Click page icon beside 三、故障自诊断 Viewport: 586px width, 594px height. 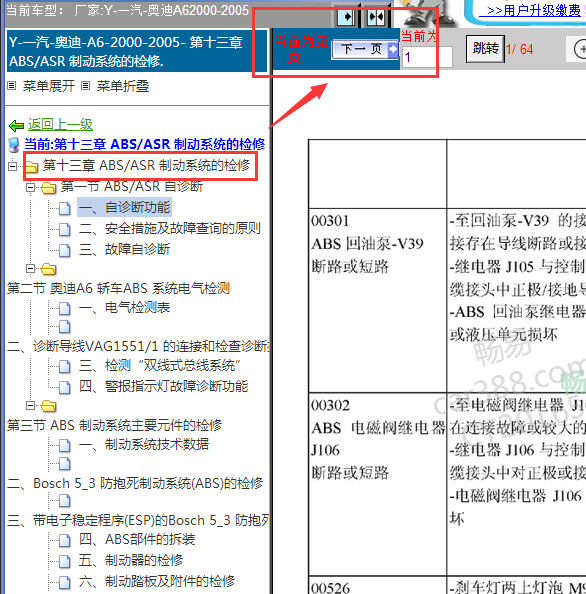point(64,250)
